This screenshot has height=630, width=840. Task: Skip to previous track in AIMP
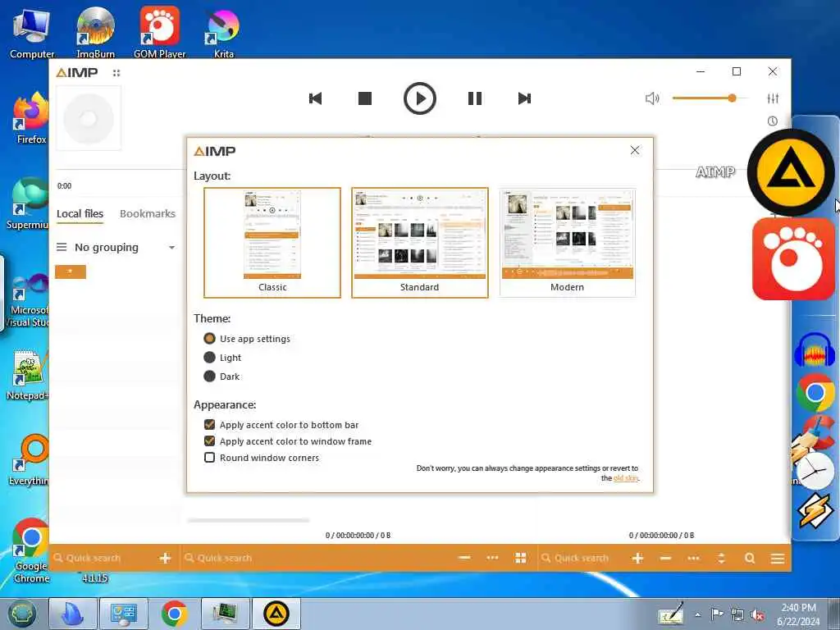pos(316,98)
